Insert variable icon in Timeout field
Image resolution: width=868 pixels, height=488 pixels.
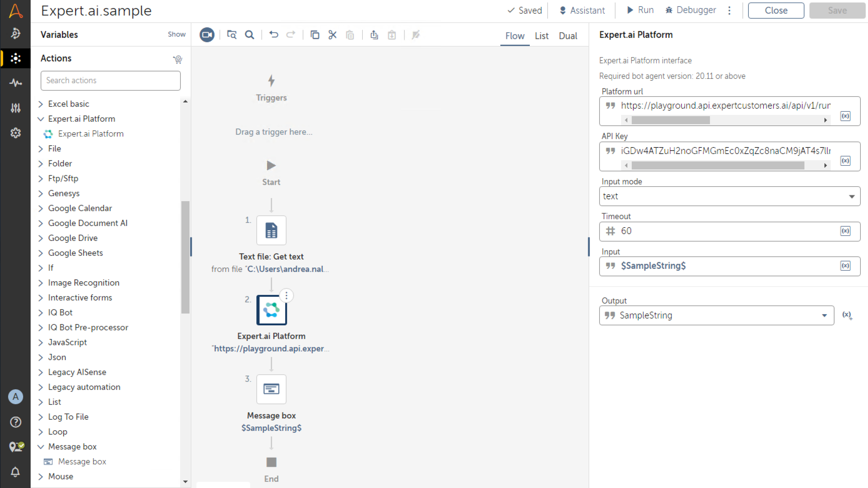coord(845,231)
